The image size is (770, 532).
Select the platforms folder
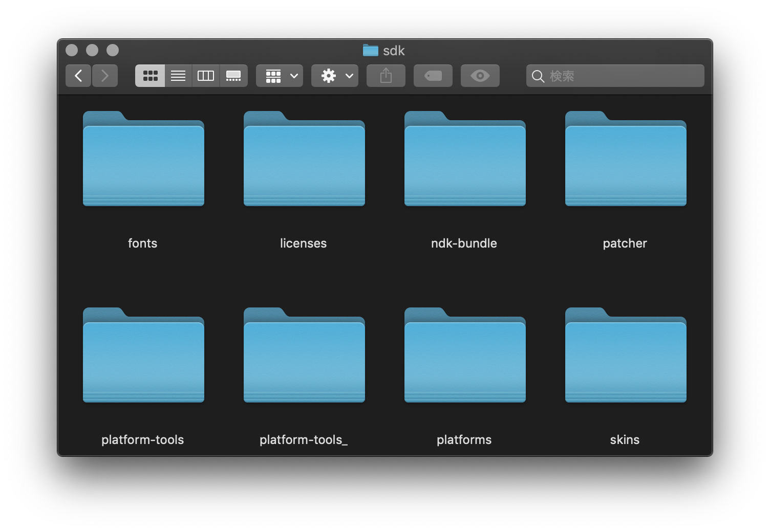tap(465, 356)
